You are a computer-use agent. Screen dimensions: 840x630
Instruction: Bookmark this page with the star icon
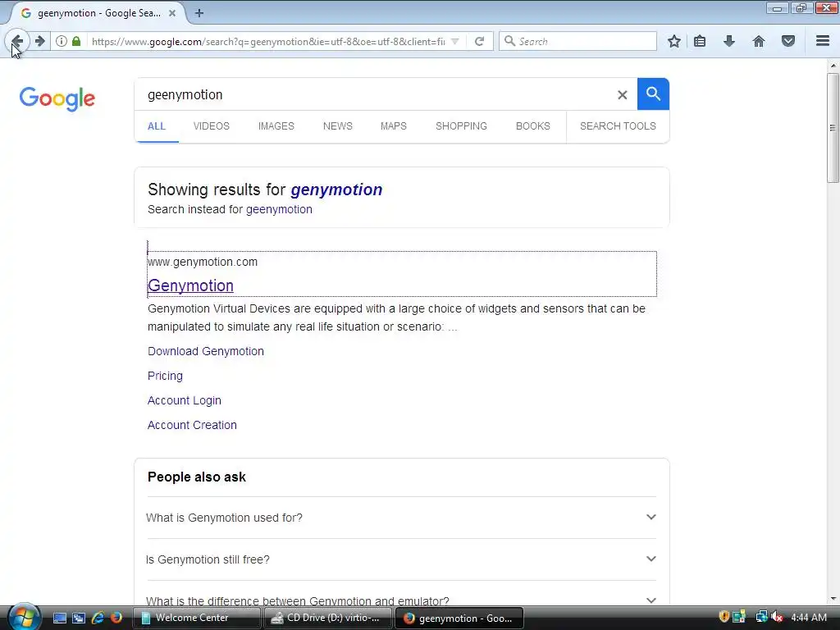tap(674, 41)
